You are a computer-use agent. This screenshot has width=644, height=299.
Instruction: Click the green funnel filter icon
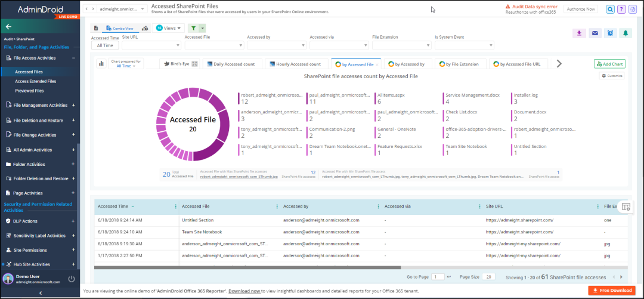(x=193, y=29)
